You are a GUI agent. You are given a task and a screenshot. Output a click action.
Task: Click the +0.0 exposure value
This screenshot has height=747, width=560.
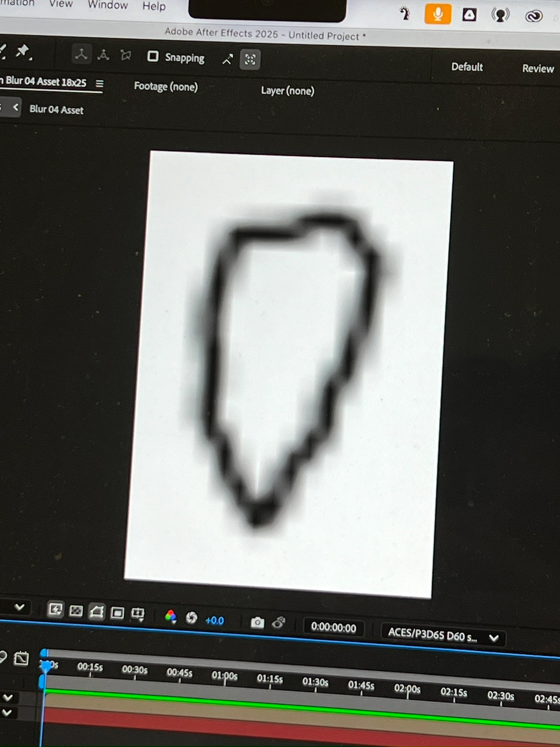tap(214, 621)
